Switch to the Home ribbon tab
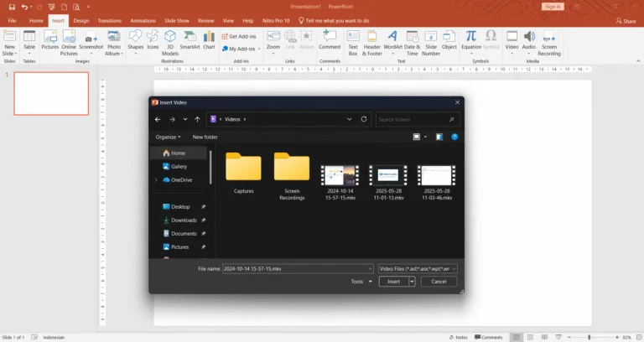The width and height of the screenshot is (644, 342). pyautogui.click(x=36, y=20)
